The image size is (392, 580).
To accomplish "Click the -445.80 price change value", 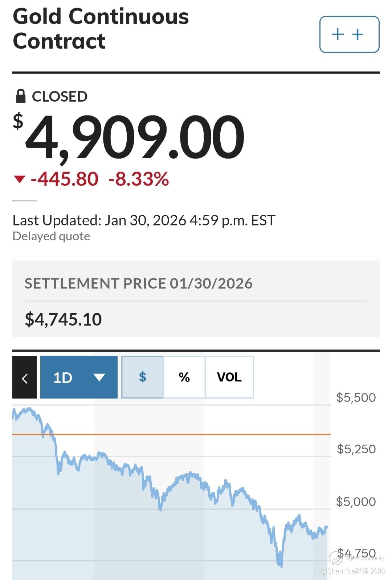I will tap(65, 179).
